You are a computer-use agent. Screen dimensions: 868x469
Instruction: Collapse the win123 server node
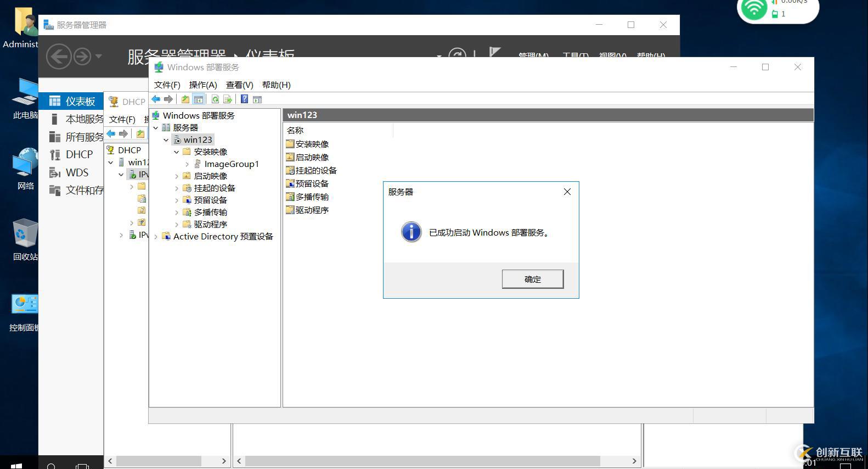(x=166, y=139)
